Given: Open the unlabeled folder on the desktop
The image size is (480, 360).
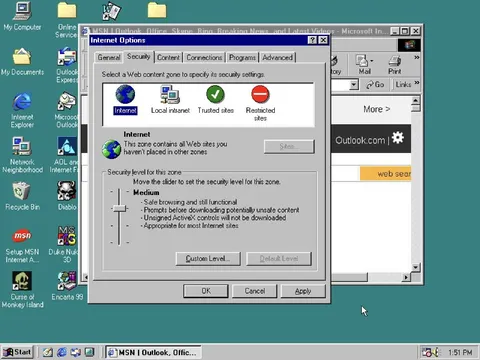Looking at the screenshot, I should coord(157,10).
